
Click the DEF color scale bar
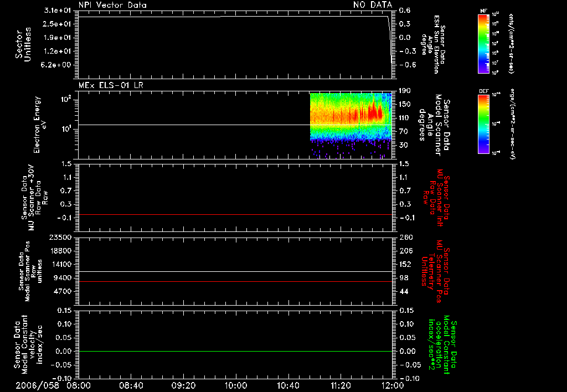[483, 124]
